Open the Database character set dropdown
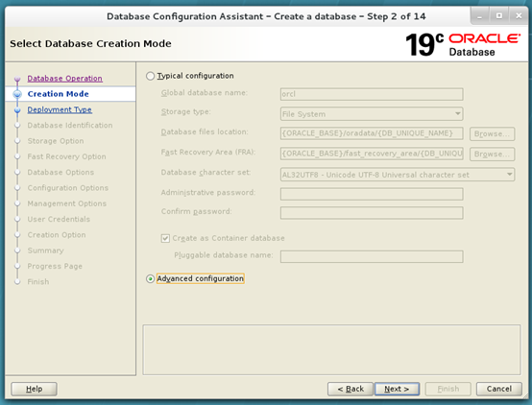This screenshot has width=532, height=405. (398, 175)
